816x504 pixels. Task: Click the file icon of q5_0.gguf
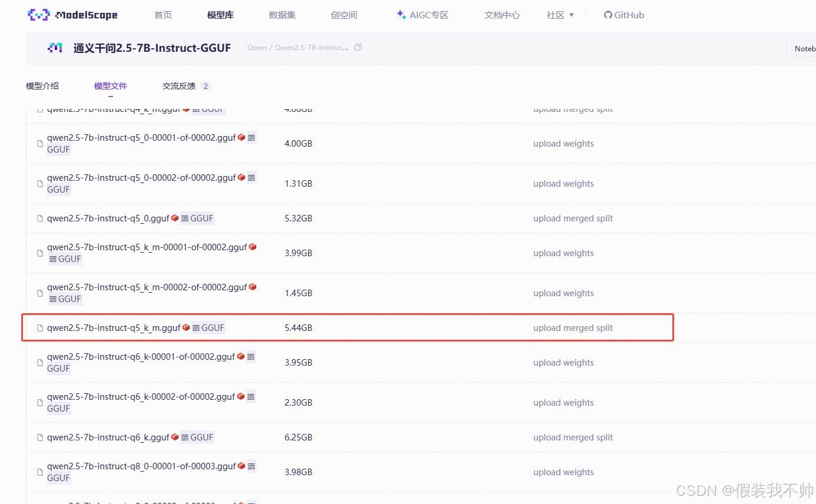[x=40, y=218]
